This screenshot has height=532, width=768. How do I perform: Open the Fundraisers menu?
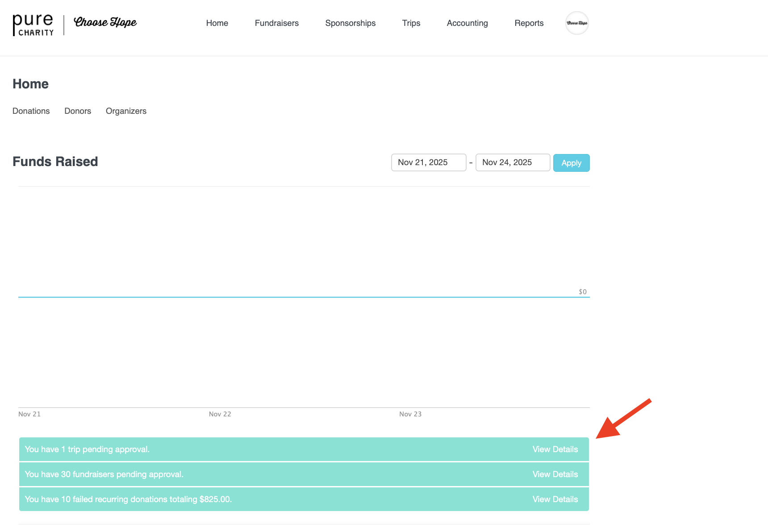pyautogui.click(x=276, y=23)
